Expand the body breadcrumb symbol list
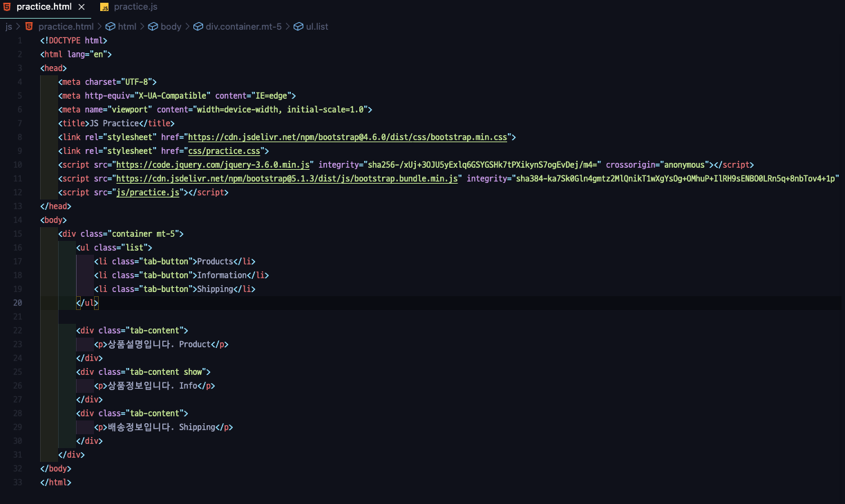Image resolution: width=845 pixels, height=504 pixels. click(x=171, y=26)
